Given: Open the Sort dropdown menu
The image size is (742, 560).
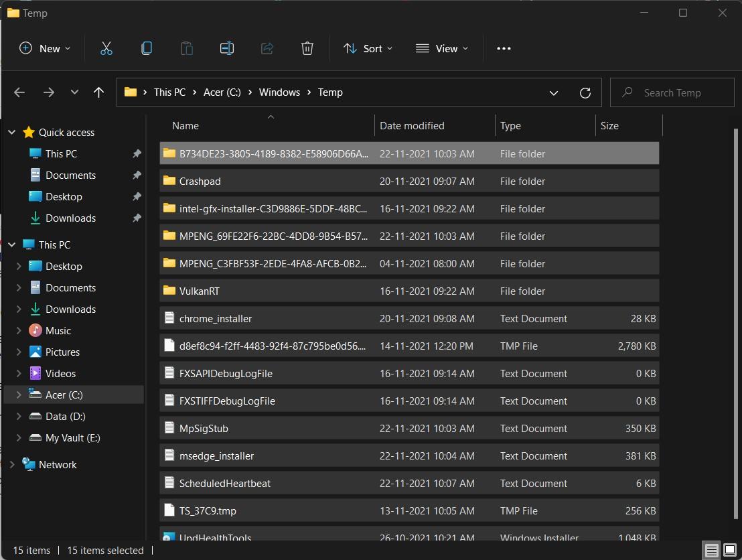Looking at the screenshot, I should 368,48.
